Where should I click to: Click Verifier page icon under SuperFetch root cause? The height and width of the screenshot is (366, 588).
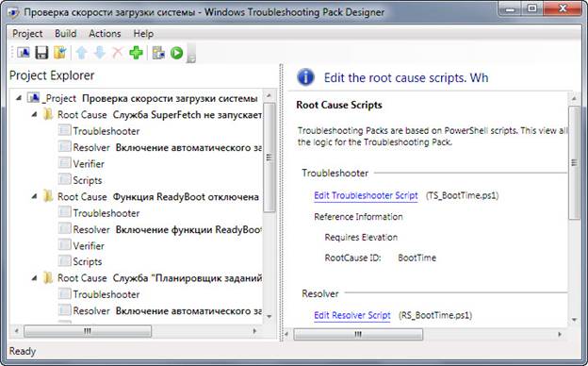tap(64, 163)
